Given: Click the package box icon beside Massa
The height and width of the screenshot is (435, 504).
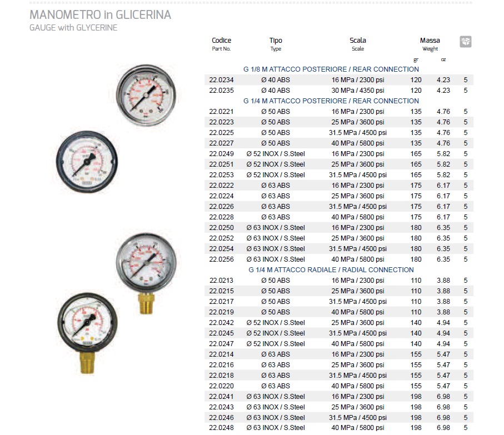Looking at the screenshot, I should click(465, 42).
